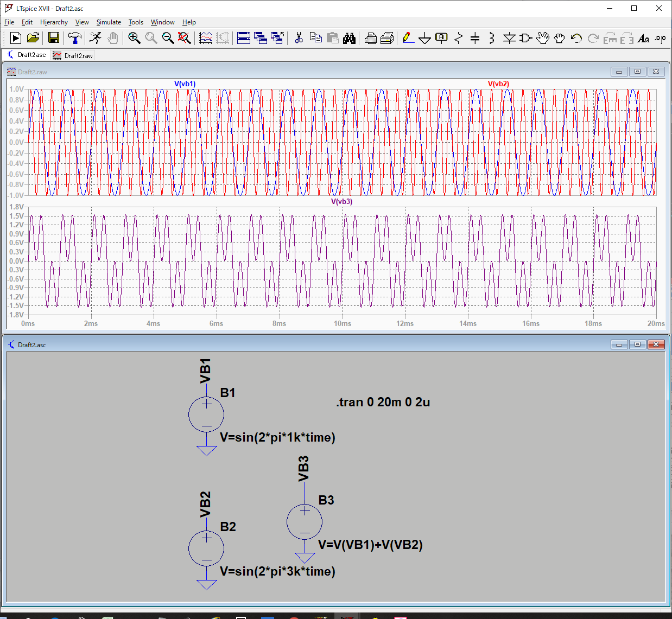Click the Tile Windows toolbar icon
Image resolution: width=672 pixels, height=619 pixels.
[x=244, y=38]
